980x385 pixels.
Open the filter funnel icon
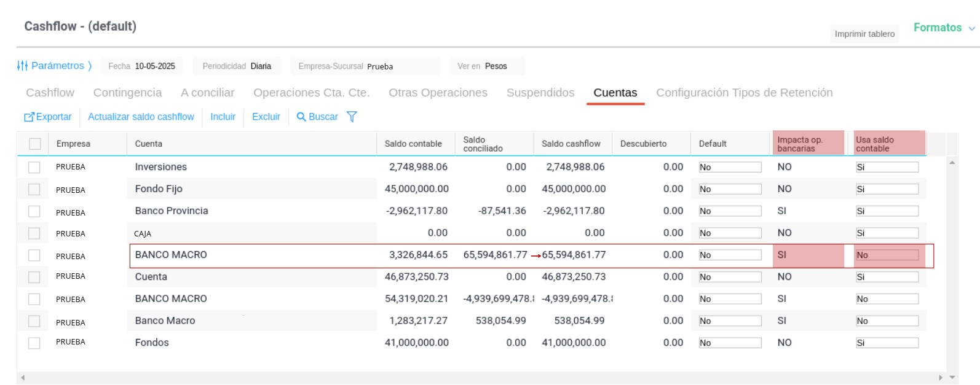352,117
